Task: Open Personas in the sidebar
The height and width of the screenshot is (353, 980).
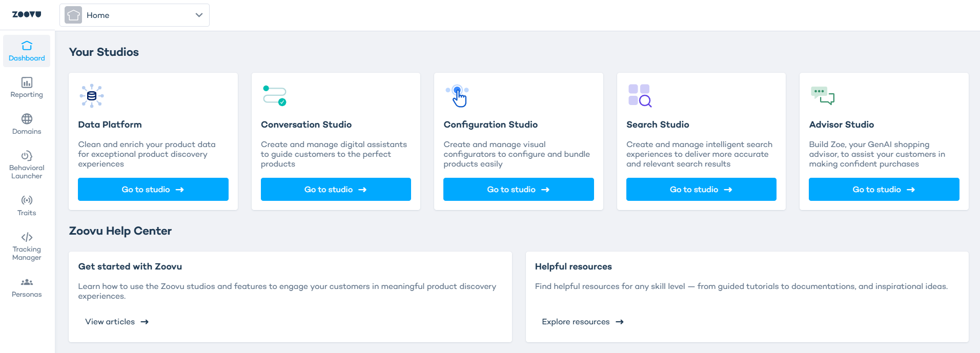Action: (27, 288)
